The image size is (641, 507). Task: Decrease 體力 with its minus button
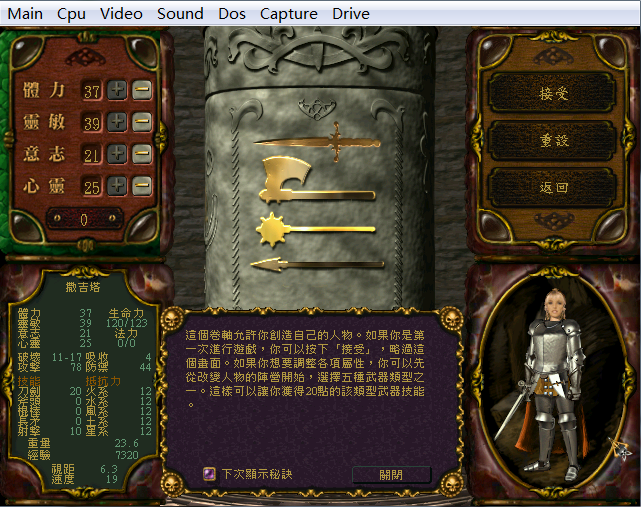pyautogui.click(x=142, y=90)
